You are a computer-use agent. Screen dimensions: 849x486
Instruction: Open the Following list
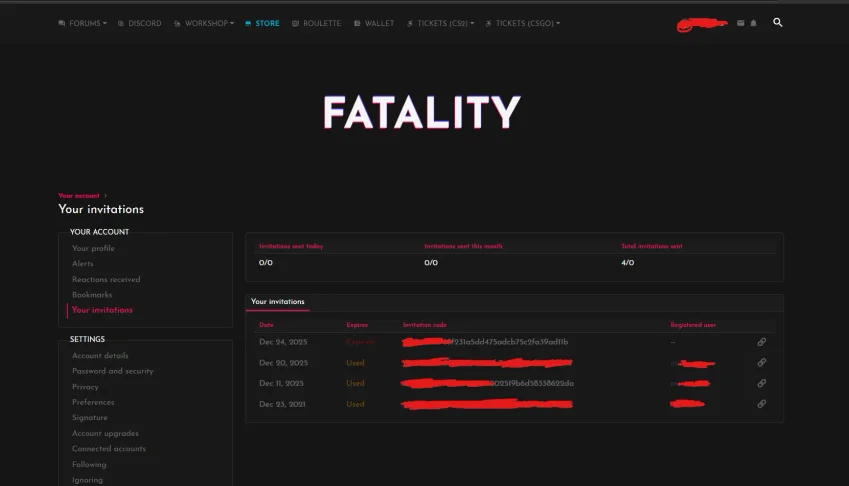point(89,464)
